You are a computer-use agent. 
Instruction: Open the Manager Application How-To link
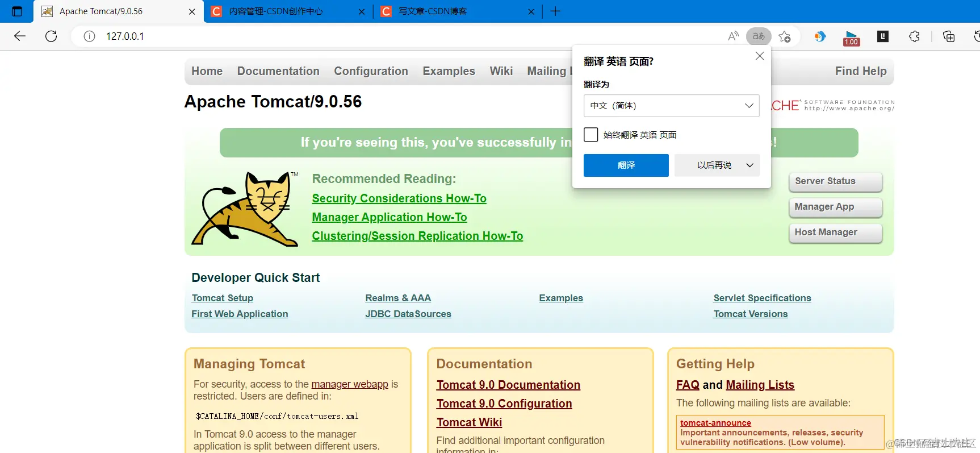click(390, 217)
